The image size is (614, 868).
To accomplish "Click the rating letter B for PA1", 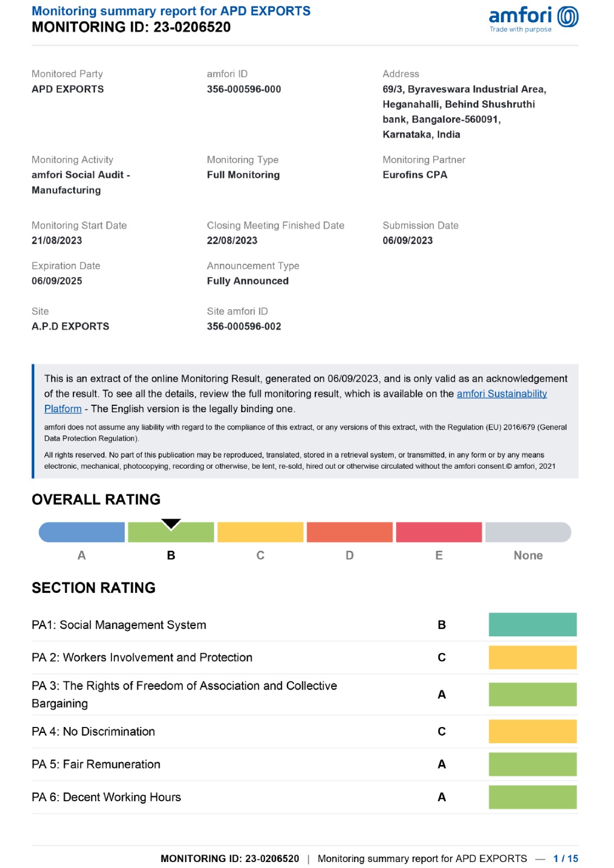I will 442,625.
